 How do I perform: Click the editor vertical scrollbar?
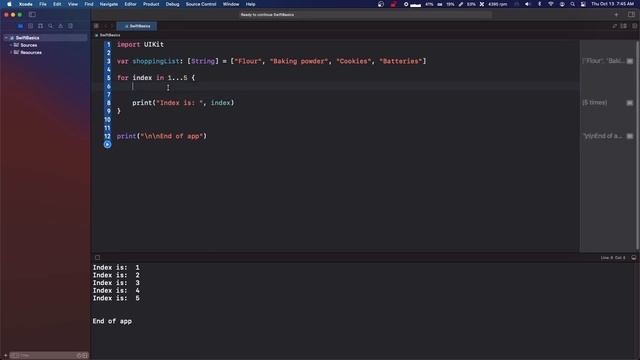638,145
